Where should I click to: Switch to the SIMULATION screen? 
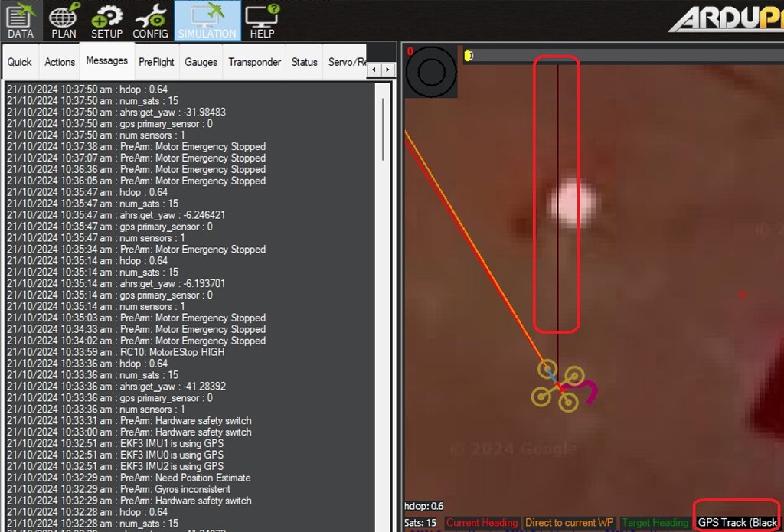tap(207, 21)
